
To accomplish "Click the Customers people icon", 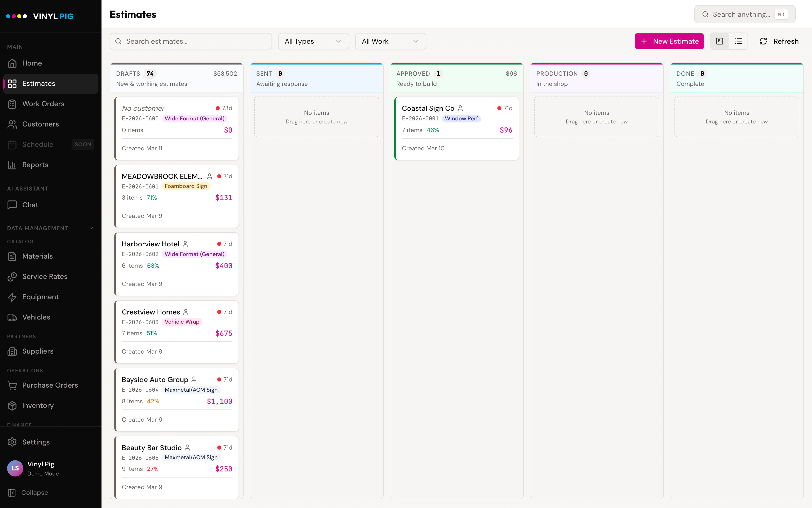I will click(12, 124).
